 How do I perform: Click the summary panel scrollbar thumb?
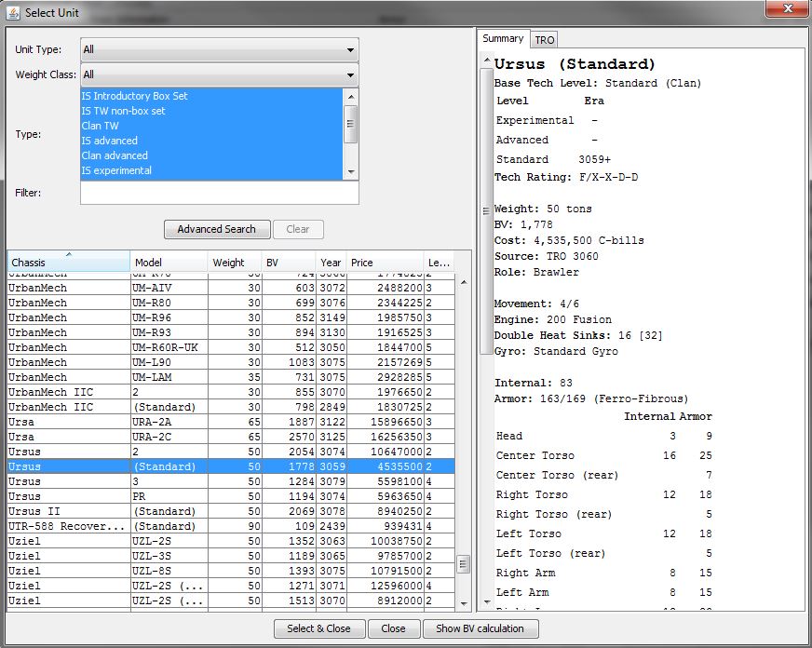(x=487, y=211)
